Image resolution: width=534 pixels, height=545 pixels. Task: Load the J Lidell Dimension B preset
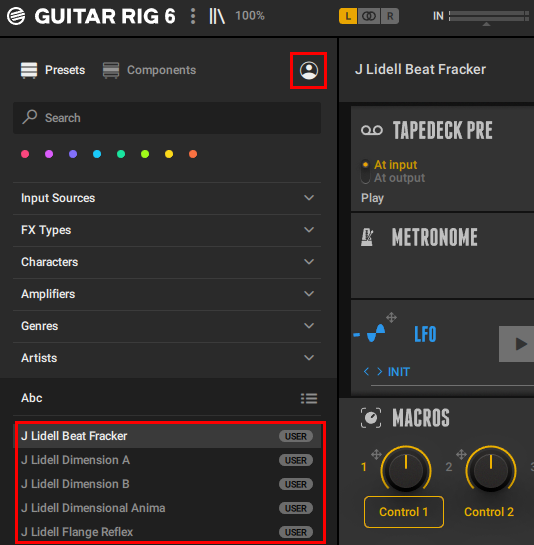point(167,484)
